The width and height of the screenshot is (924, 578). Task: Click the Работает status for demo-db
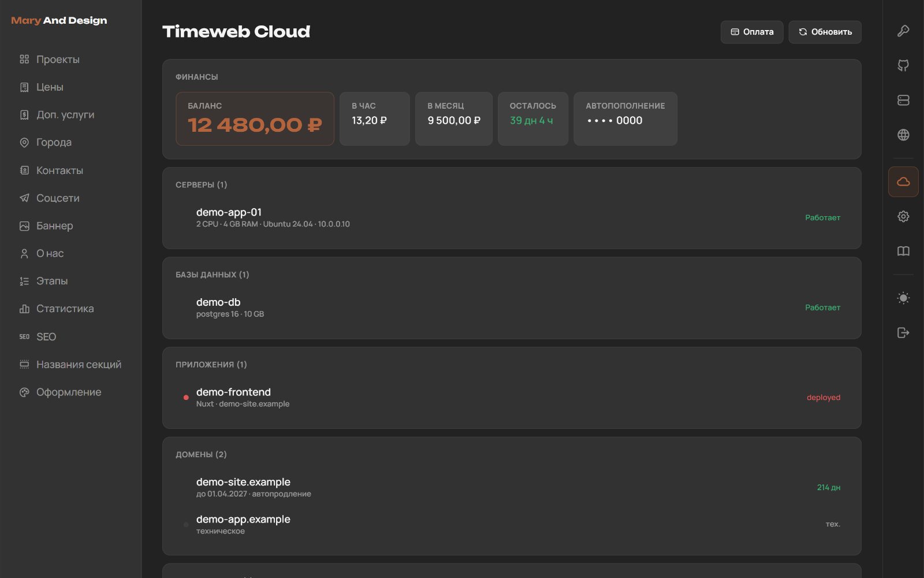click(x=823, y=307)
